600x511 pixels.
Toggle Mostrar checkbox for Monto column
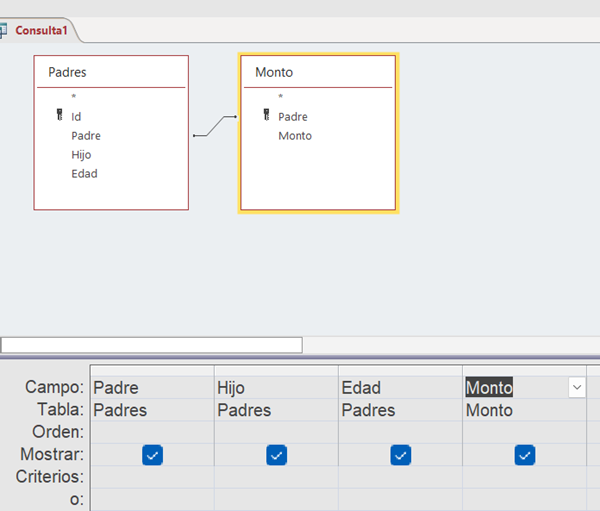pyautogui.click(x=524, y=455)
